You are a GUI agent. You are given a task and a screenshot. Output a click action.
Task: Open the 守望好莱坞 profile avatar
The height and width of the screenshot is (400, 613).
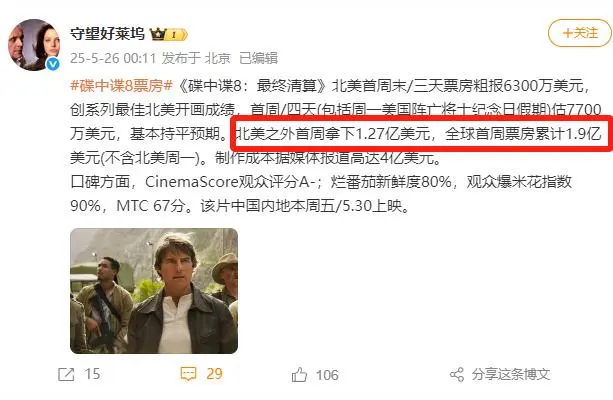[x=34, y=45]
